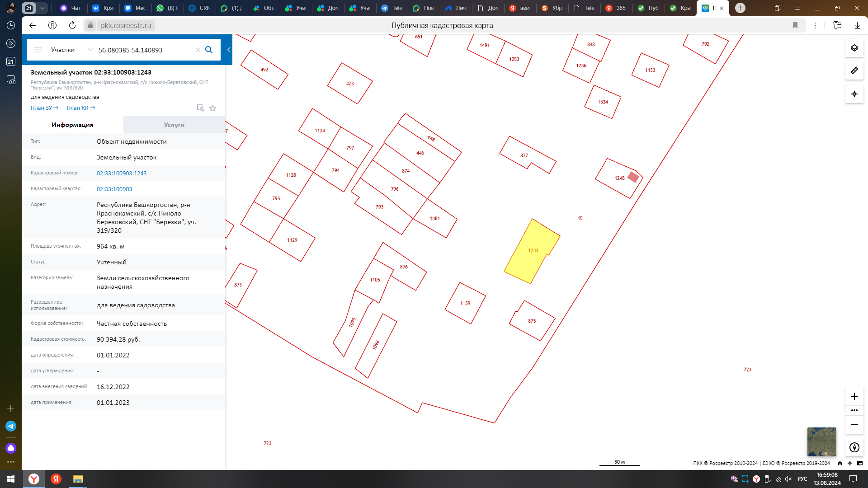This screenshot has height=488, width=868.
Task: Open the hamburger menu in search bar
Action: click(x=38, y=50)
